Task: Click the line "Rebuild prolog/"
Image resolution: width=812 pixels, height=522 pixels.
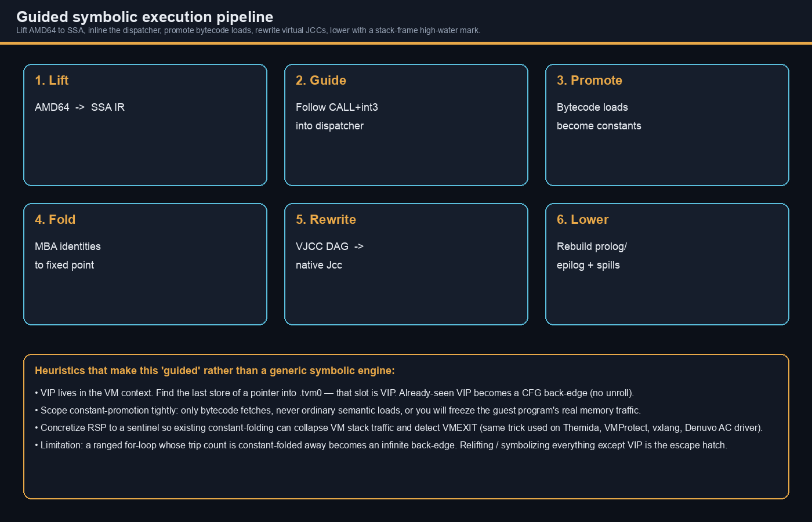Action: tap(592, 246)
